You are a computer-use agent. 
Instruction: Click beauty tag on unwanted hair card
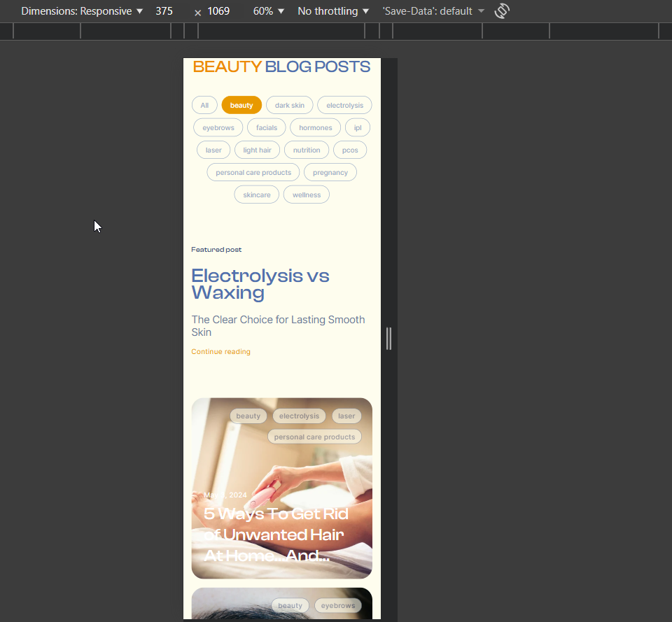pos(248,416)
